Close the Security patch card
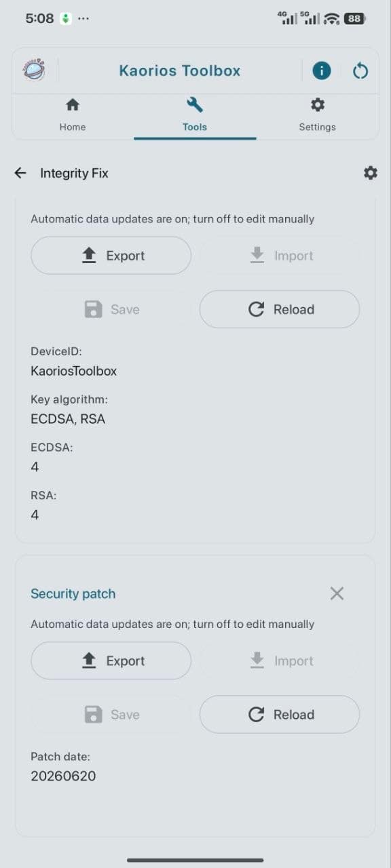The width and height of the screenshot is (391, 868). [337, 593]
